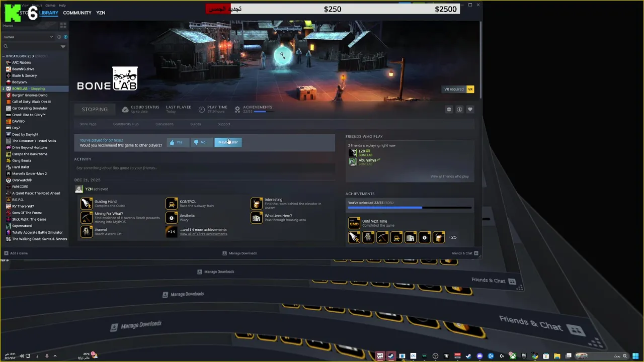Screen dimensions: 644x362
Task: Click Abu yahya friend avatar
Action: click(x=353, y=161)
